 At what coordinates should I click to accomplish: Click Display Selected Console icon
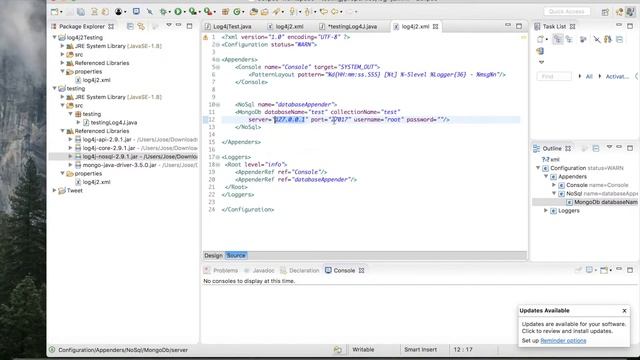tap(590, 270)
